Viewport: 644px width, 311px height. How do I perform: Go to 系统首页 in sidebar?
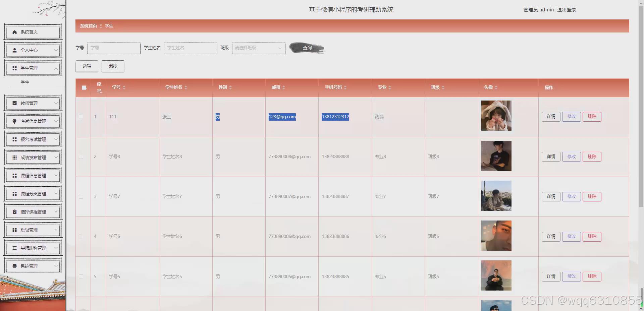(x=33, y=32)
